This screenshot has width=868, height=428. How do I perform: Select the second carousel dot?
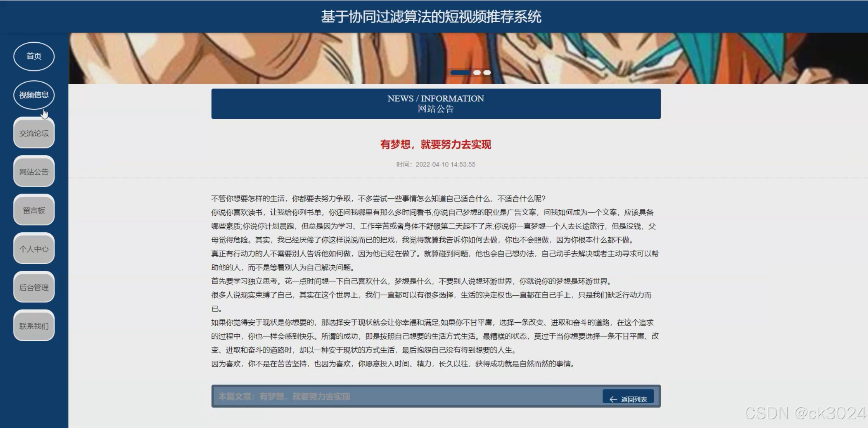477,72
